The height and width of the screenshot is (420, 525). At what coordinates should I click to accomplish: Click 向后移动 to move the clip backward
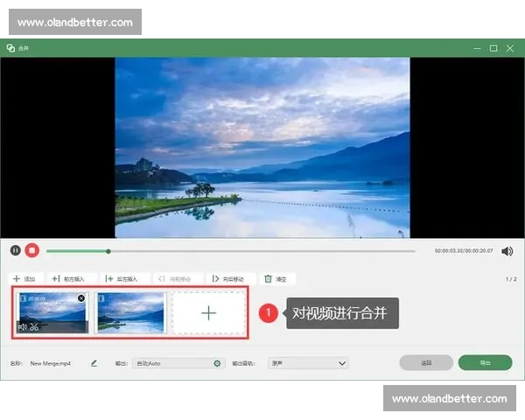click(226, 278)
